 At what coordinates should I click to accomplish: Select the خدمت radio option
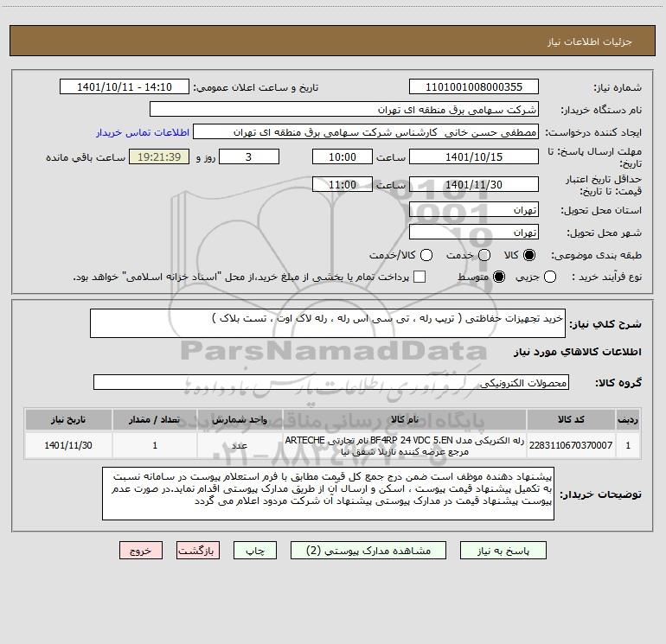click(x=484, y=255)
